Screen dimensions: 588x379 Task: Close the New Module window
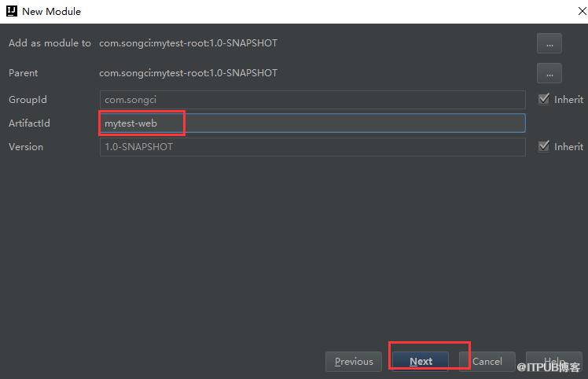(x=582, y=11)
